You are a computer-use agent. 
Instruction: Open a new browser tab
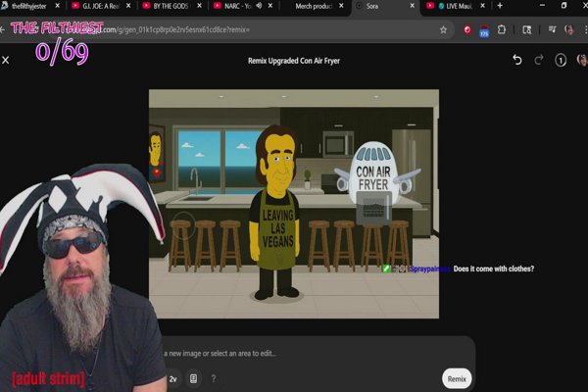pos(500,6)
